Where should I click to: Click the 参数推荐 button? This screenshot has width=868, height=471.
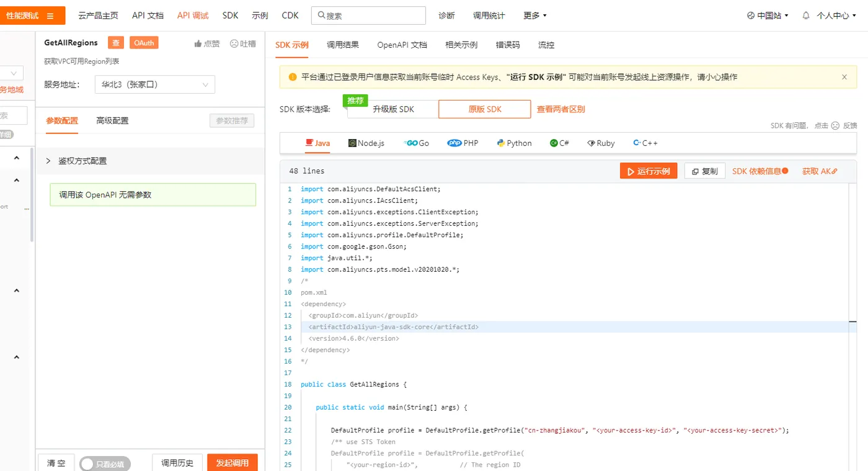(232, 120)
